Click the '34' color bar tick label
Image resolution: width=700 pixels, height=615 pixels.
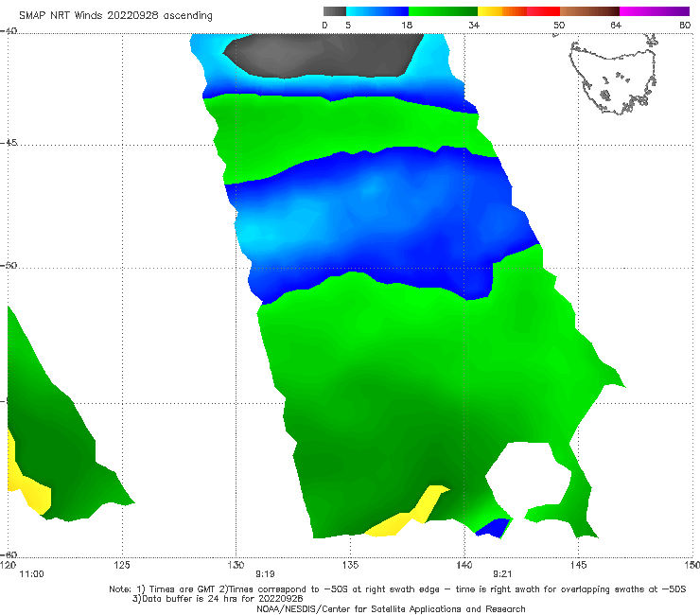tap(474, 25)
